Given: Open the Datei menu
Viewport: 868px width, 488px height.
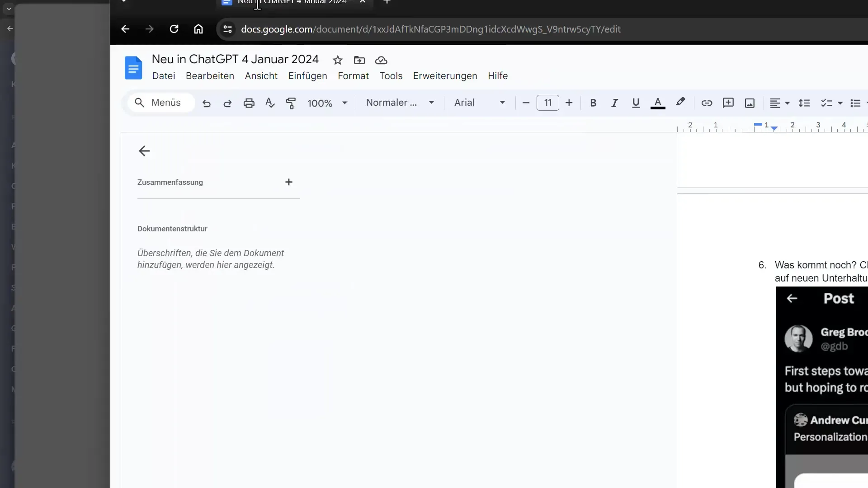Looking at the screenshot, I should [163, 75].
